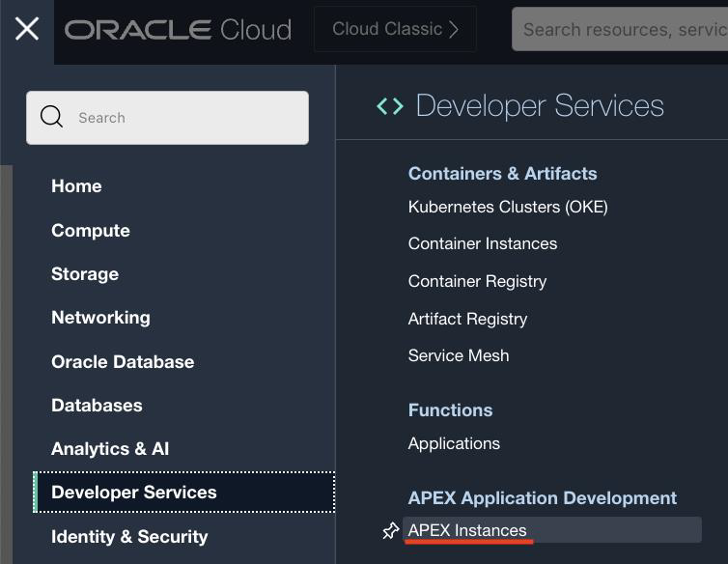Go to Container Registry

(x=477, y=281)
